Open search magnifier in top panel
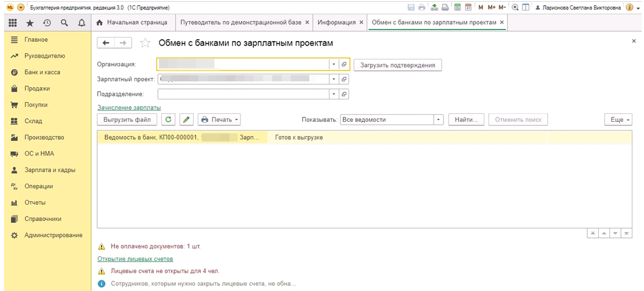Viewport: 644px width, 291px height. tap(64, 23)
